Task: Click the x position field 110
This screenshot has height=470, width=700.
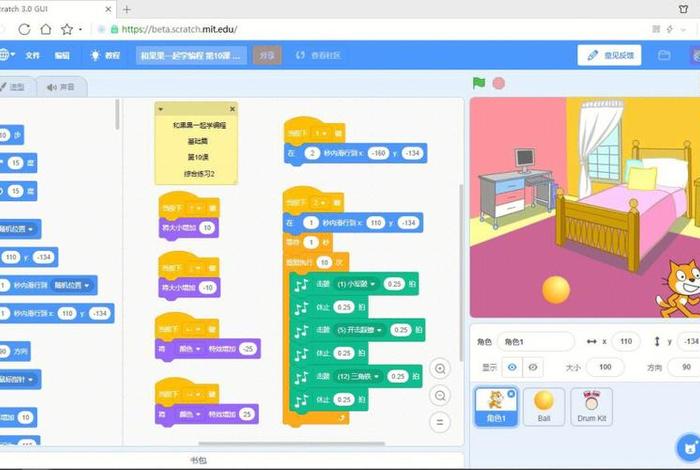Action: tap(626, 341)
